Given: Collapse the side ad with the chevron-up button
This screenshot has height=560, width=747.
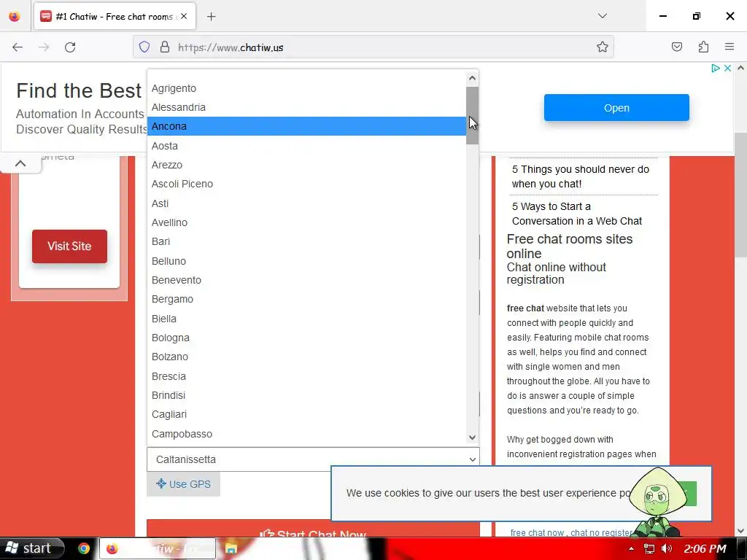Looking at the screenshot, I should click(x=20, y=163).
